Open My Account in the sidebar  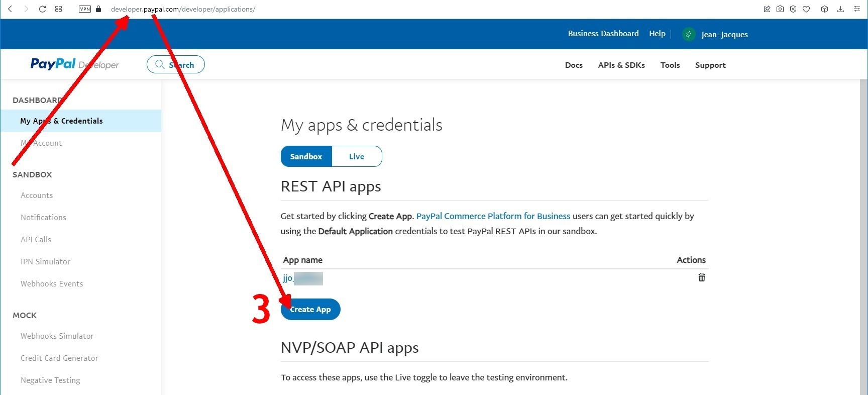point(41,143)
